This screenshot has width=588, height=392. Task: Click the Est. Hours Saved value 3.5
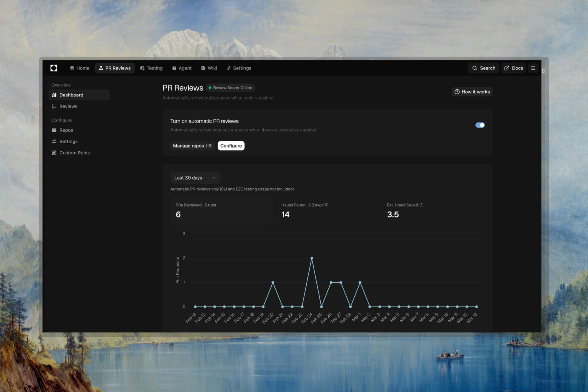pos(393,214)
